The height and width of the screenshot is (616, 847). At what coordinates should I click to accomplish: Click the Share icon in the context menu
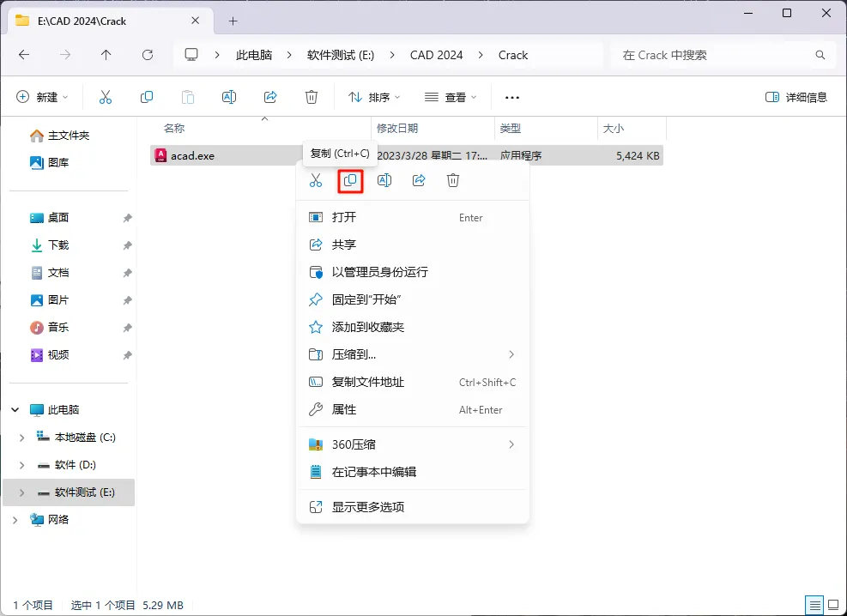click(419, 180)
